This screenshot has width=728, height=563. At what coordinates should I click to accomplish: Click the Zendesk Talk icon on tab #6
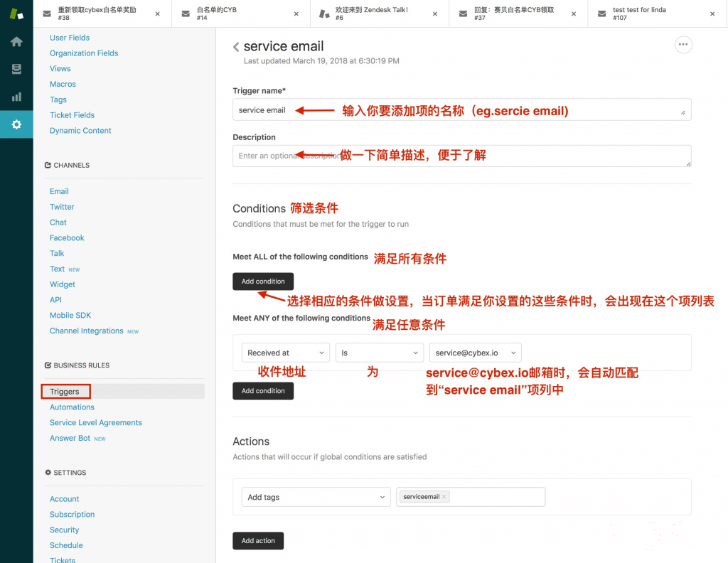pyautogui.click(x=324, y=14)
